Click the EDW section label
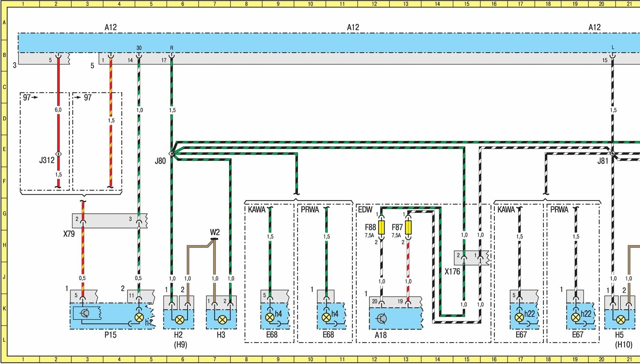This screenshot has width=640, height=364. tap(365, 210)
